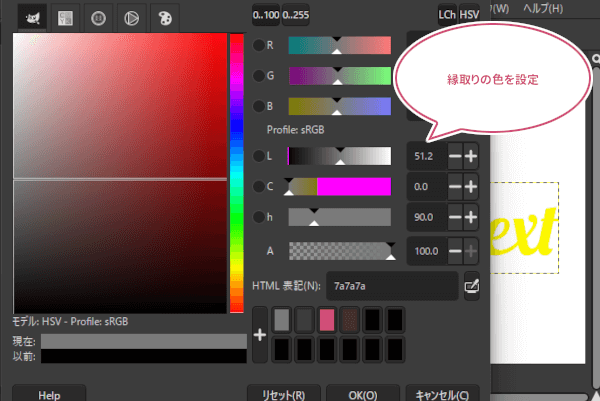Open the palette color selector tab
600x401 pixels.
click(x=161, y=17)
